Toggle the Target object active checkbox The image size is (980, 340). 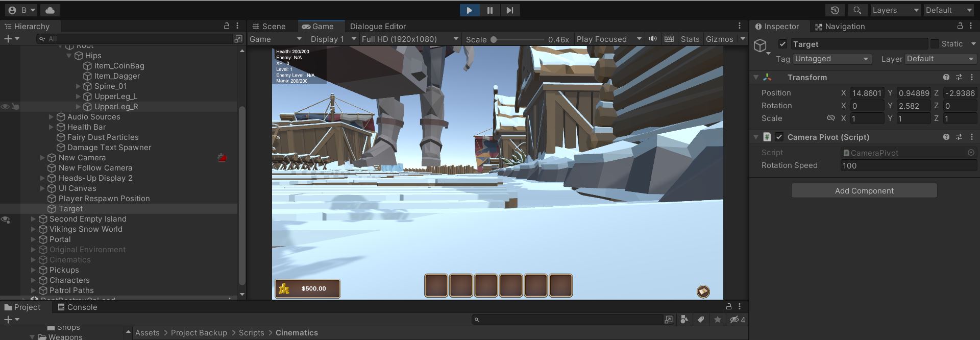click(x=782, y=44)
